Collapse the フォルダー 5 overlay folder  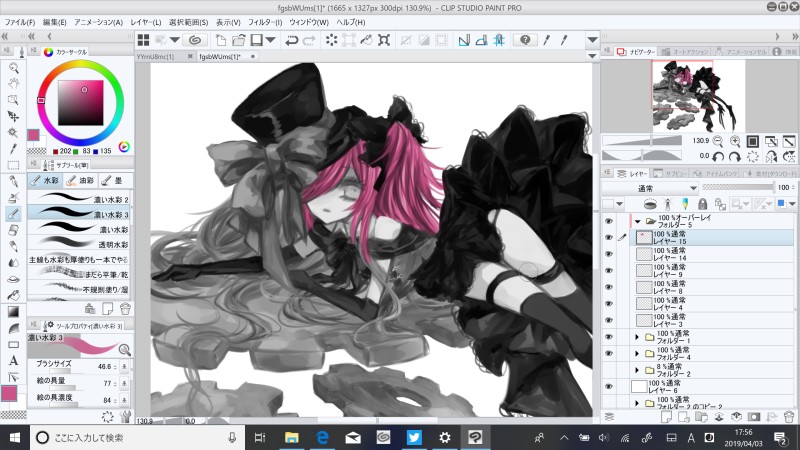pos(638,221)
